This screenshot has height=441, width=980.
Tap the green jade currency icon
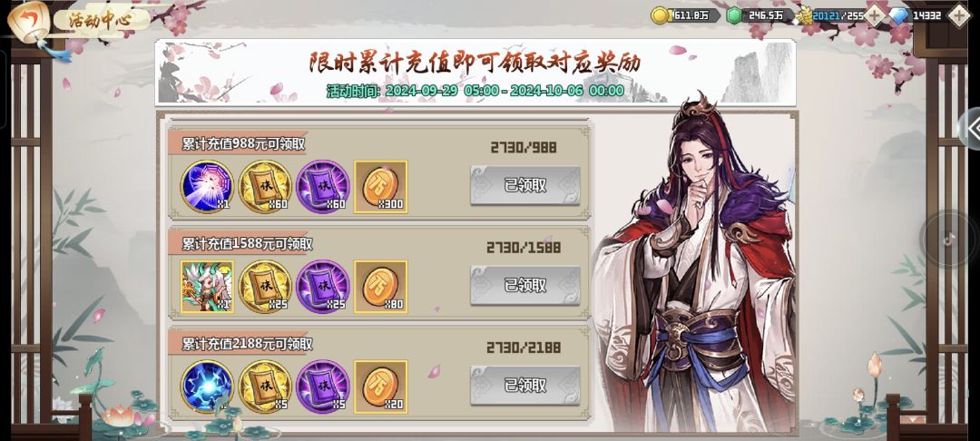[x=734, y=15]
